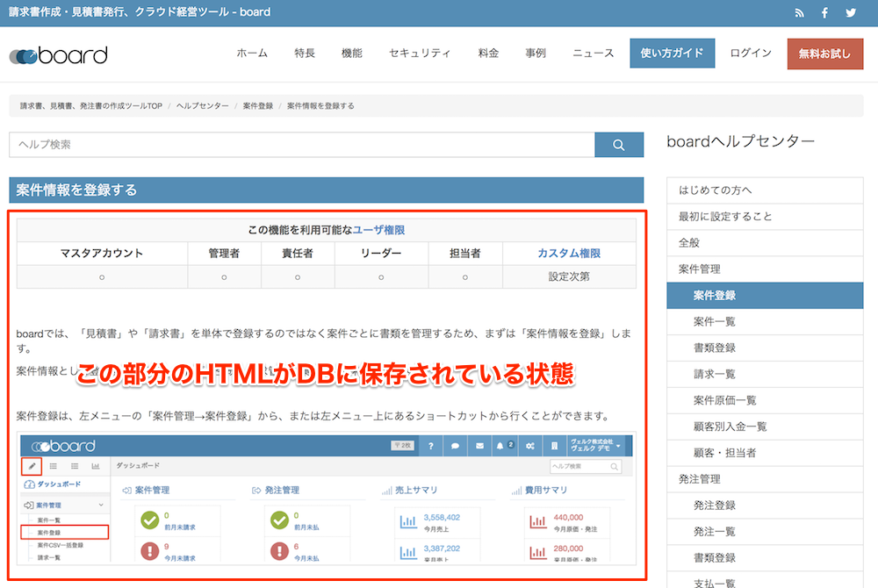Click the chat bubble icon in embedded screenshot
This screenshot has width=878, height=588.
pos(455,446)
